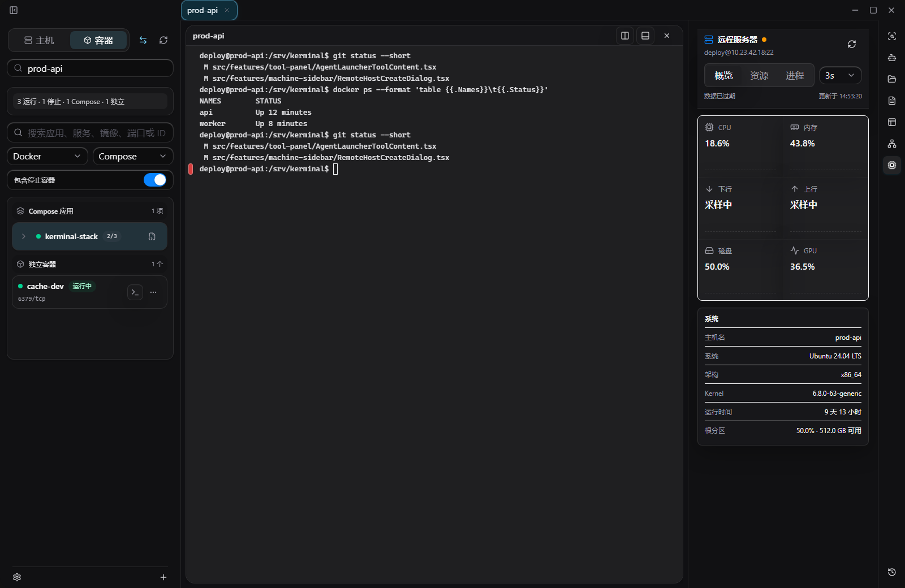The height and width of the screenshot is (588, 905).
Task: Open the document notes tool icon
Action: (892, 101)
